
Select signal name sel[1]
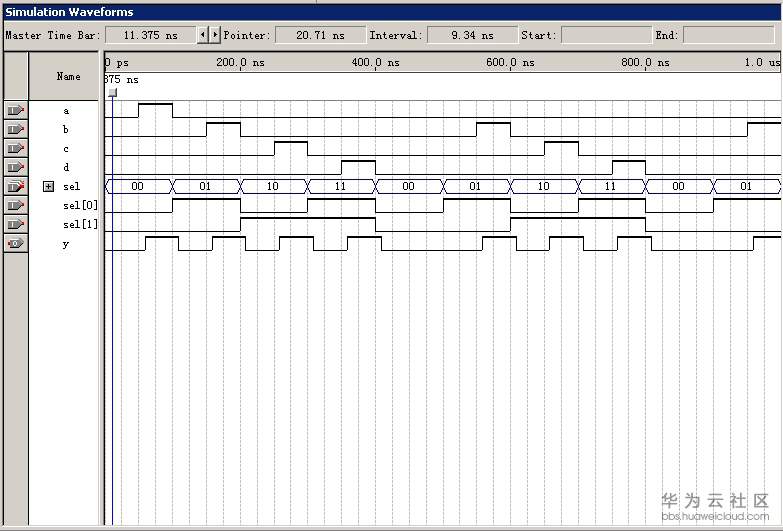click(x=80, y=224)
